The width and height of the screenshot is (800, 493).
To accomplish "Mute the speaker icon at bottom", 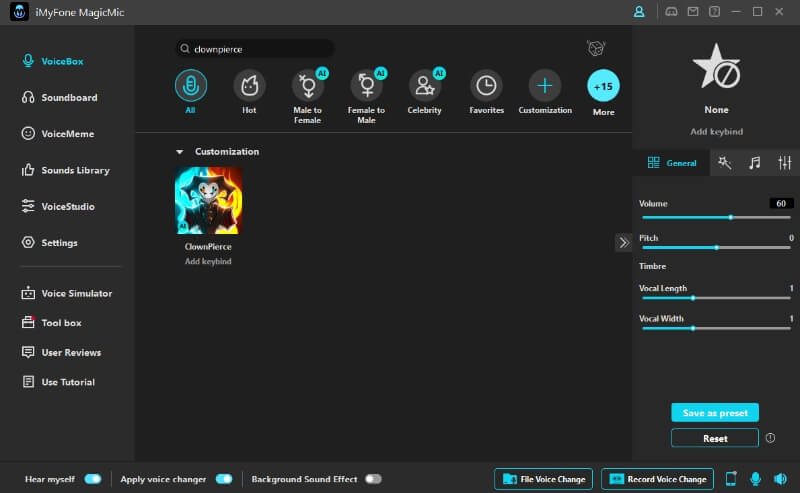I will tap(781, 479).
